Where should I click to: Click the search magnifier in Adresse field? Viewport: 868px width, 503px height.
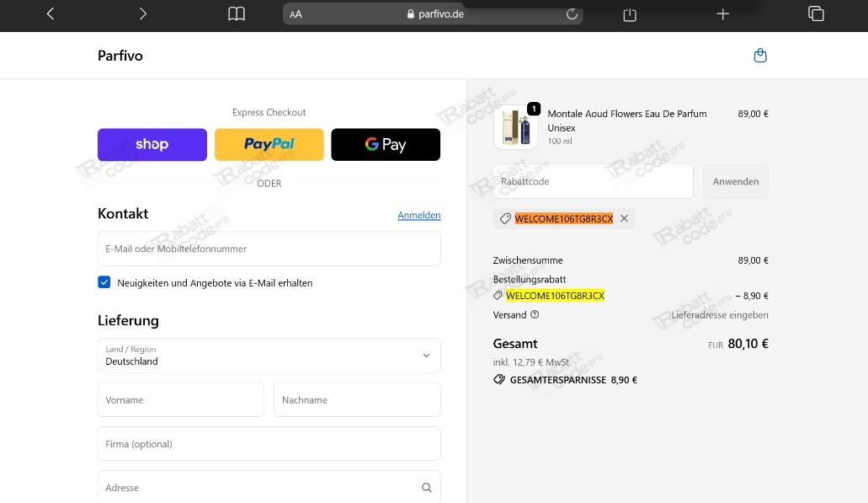tap(426, 488)
